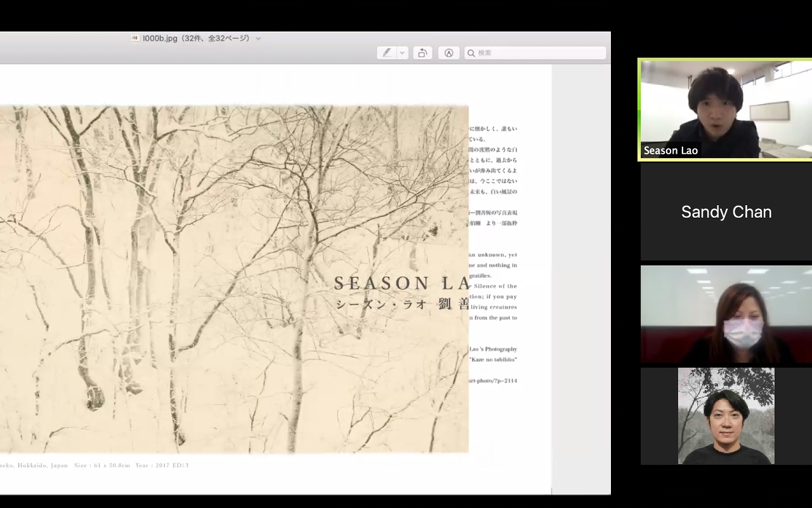Click the Hokkaido, Japan caption line

(95, 465)
